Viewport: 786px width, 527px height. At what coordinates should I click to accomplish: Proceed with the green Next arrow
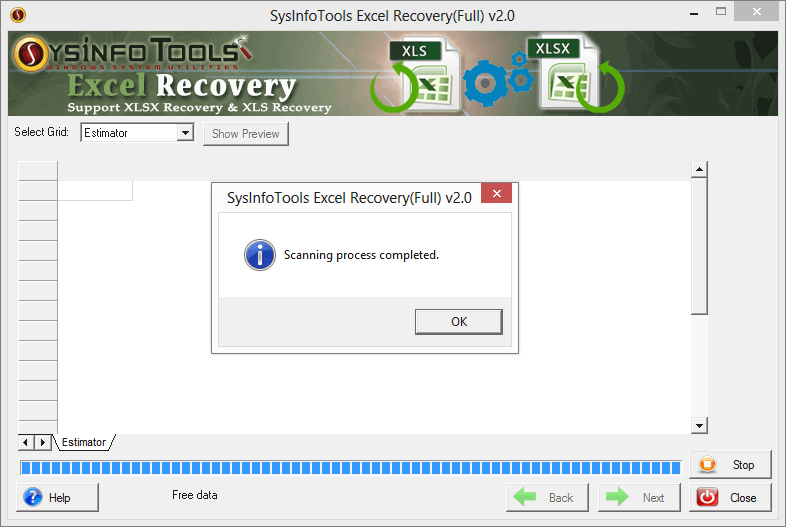(x=639, y=497)
